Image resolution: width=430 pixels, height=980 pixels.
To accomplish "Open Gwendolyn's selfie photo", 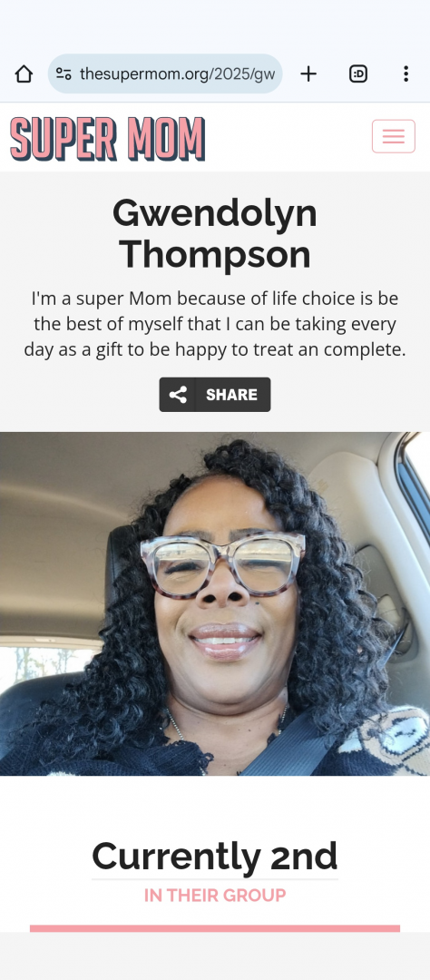I will click(x=215, y=603).
